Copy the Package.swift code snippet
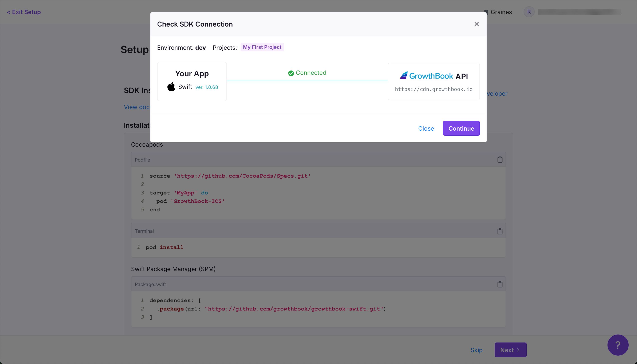 (x=500, y=284)
